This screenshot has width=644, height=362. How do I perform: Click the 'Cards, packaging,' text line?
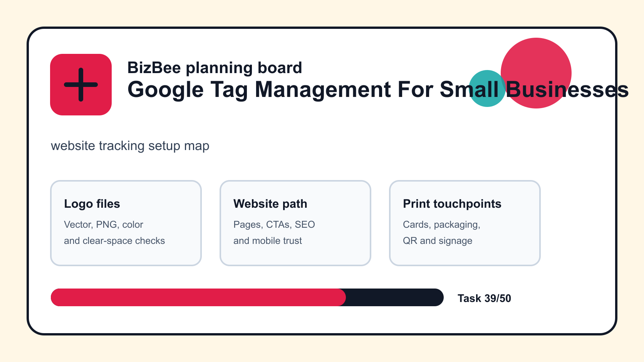click(x=441, y=225)
